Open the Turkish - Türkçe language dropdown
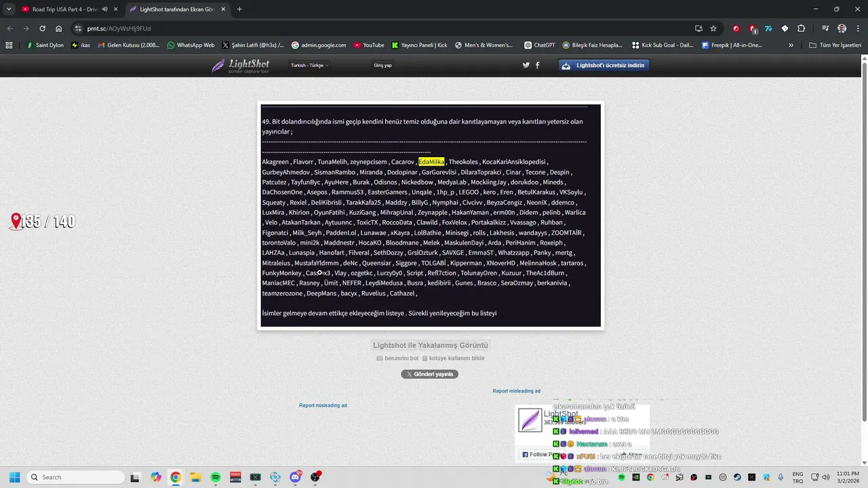The image size is (868, 488). point(309,65)
